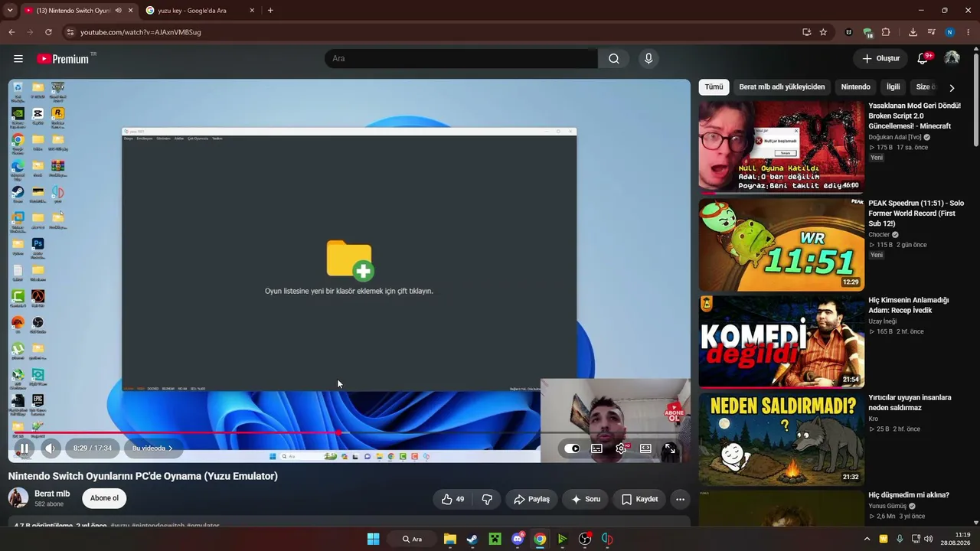Open the Chrome profile N avatar

pos(950,32)
